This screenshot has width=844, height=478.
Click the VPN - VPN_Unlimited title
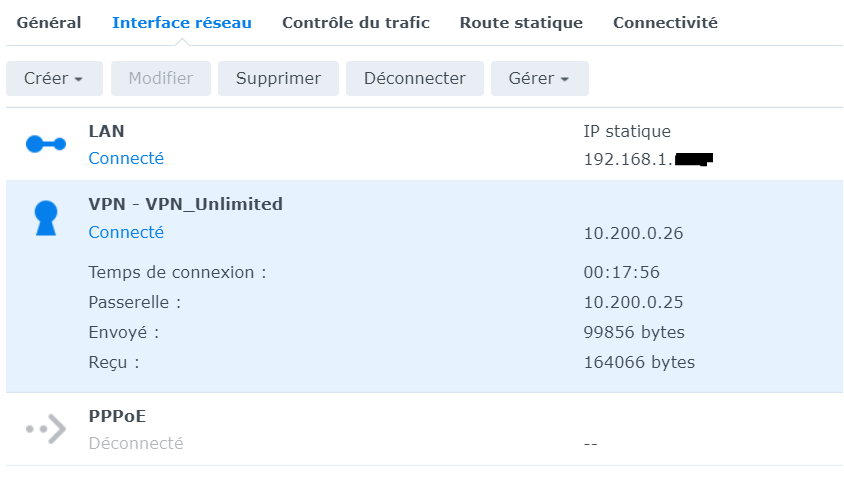point(185,204)
